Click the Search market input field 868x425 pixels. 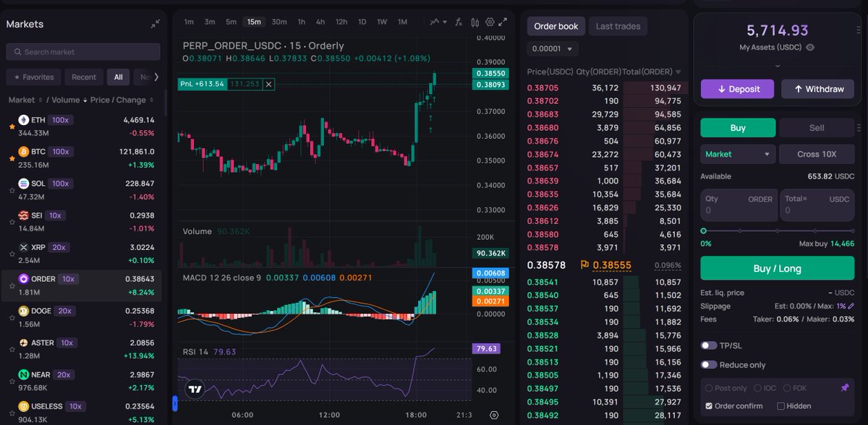pos(83,52)
